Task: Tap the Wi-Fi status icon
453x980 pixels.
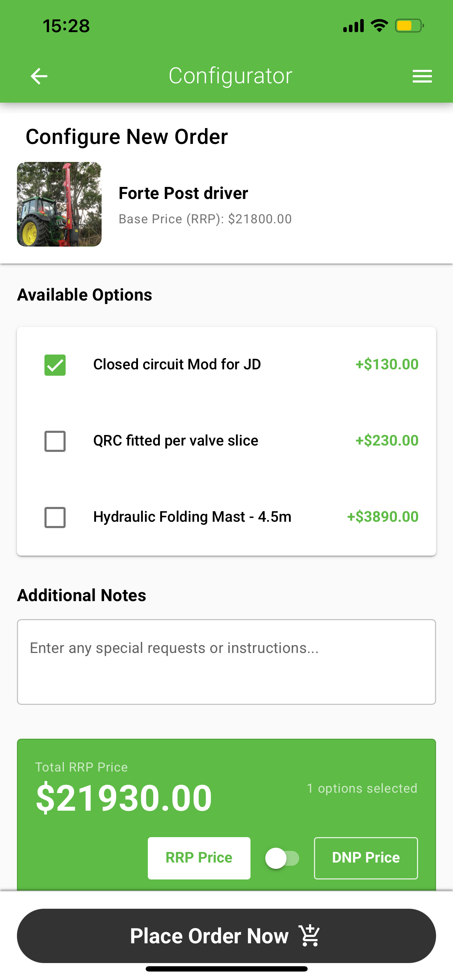Action: click(379, 25)
